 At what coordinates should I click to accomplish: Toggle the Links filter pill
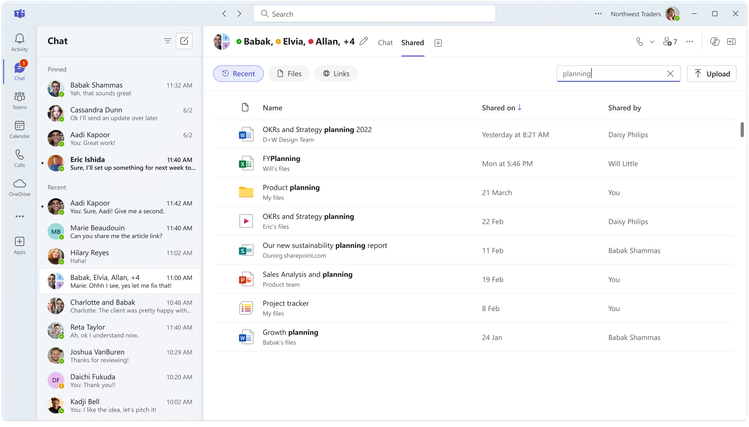[336, 74]
